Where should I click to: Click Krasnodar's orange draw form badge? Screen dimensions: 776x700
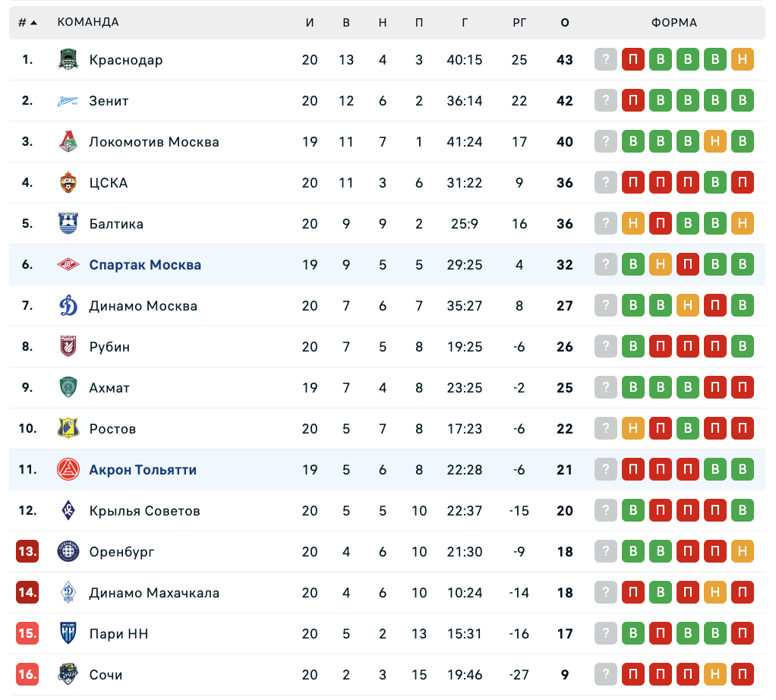[743, 60]
